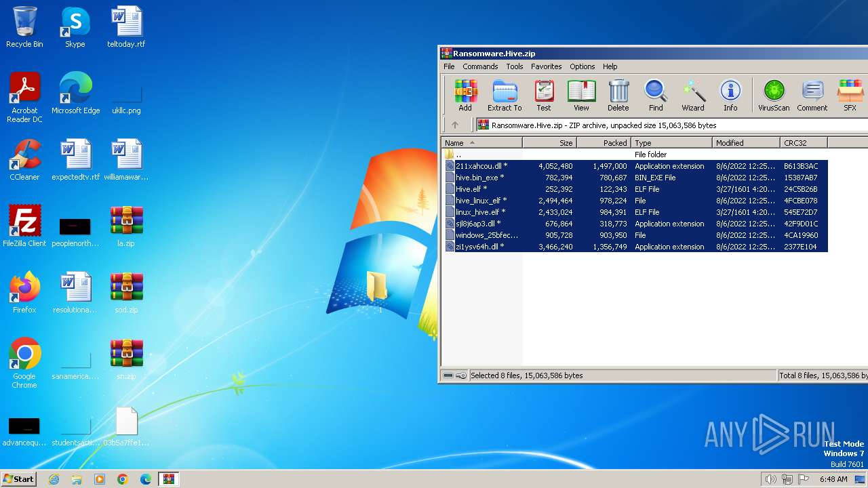Open the Recycle Bin desktop icon
Image resolution: width=868 pixels, height=488 pixels.
[24, 27]
